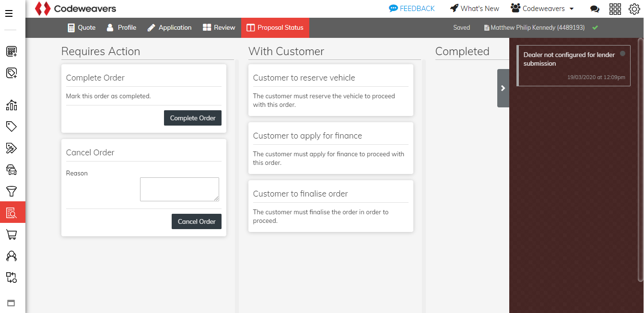Click the notification status dot
This screenshot has width=644, height=313.
[623, 54]
